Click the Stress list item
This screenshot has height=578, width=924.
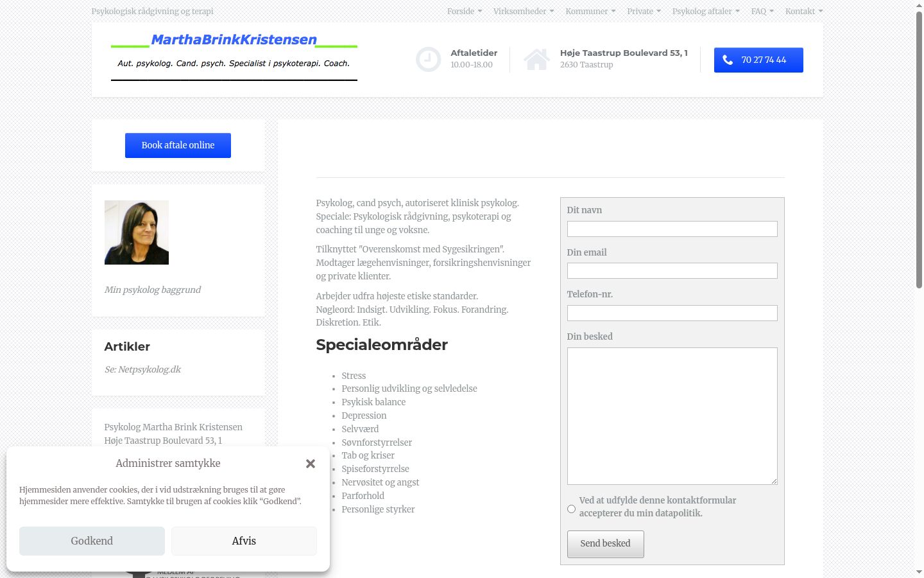pyautogui.click(x=354, y=376)
